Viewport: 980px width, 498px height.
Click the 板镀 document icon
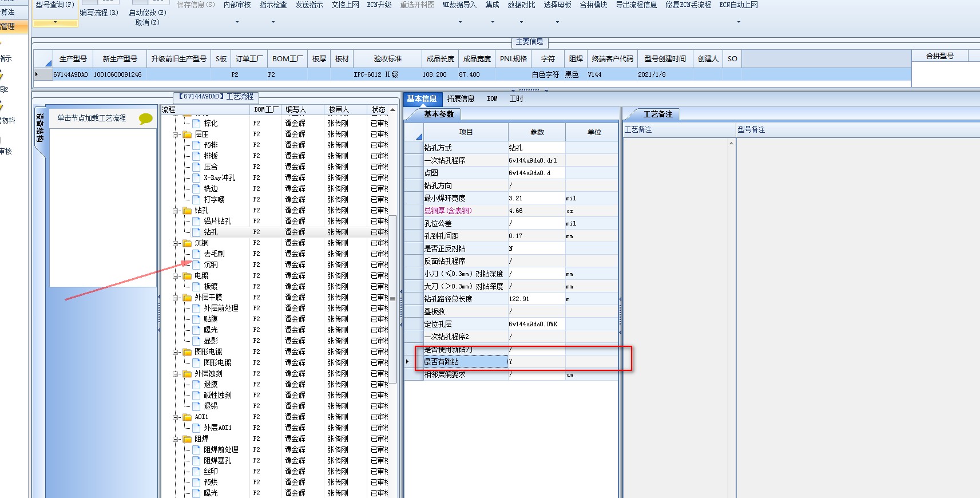point(197,286)
